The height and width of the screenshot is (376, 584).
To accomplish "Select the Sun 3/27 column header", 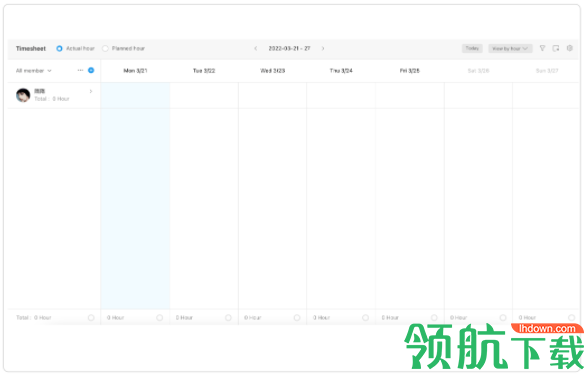I will [547, 71].
